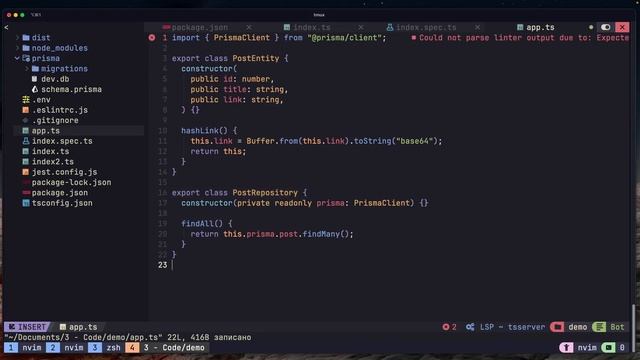The image size is (640, 360).
Task: Toggle the theme switch in tabline
Action: (605, 27)
